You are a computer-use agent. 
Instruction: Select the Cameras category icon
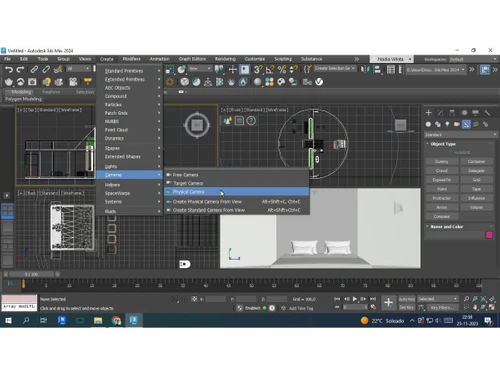pyautogui.click(x=457, y=124)
